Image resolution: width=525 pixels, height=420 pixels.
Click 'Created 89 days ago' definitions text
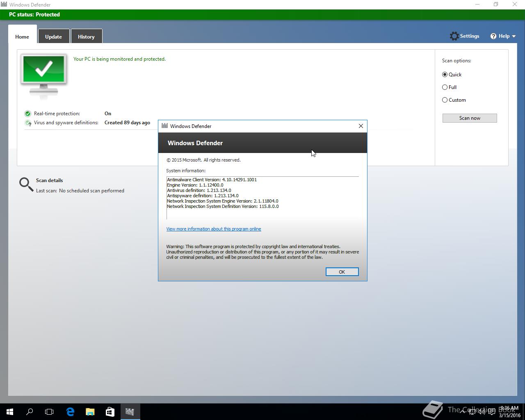[x=127, y=123]
